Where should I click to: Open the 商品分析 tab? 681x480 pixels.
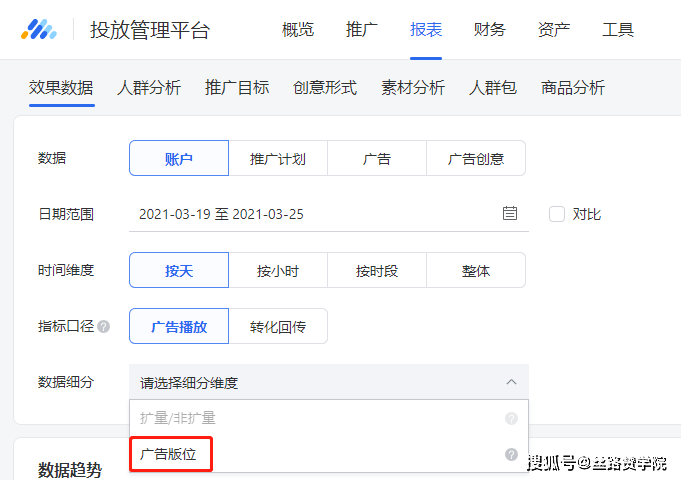(573, 87)
